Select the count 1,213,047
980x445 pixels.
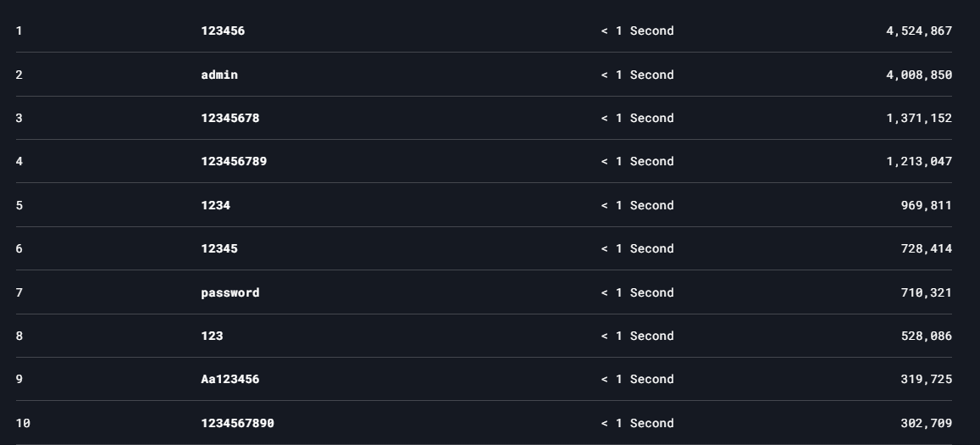pos(919,162)
